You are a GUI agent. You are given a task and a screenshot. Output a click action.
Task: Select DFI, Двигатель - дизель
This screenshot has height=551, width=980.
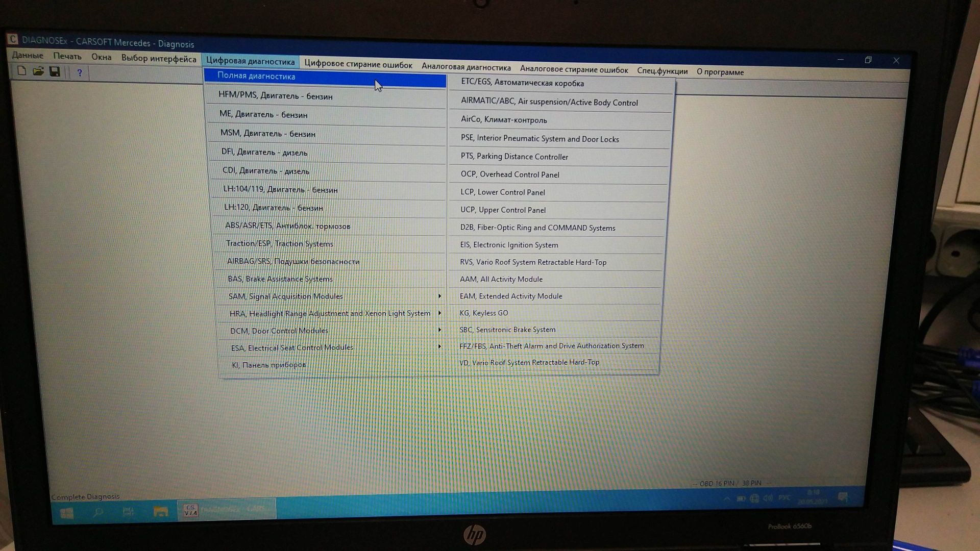(327, 153)
